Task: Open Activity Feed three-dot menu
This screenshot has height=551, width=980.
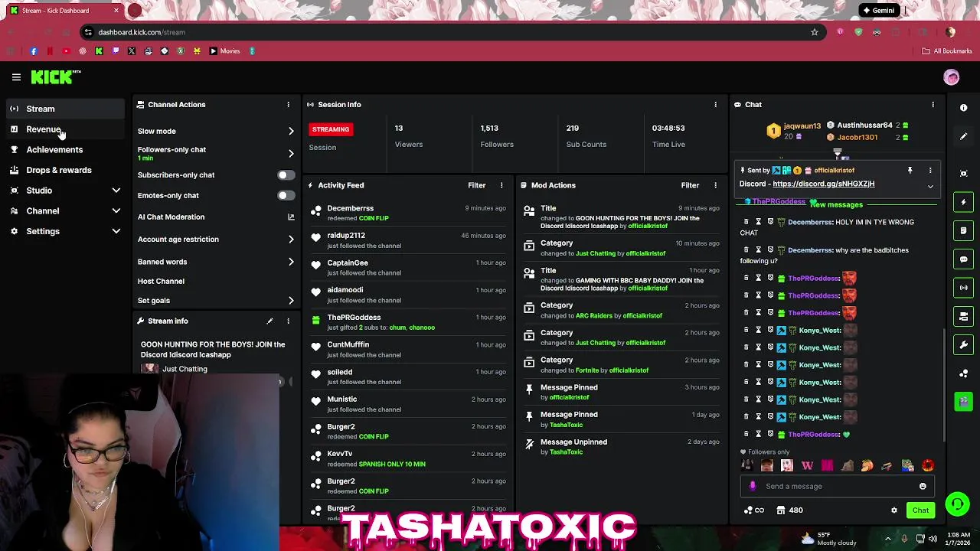Action: pyautogui.click(x=501, y=185)
